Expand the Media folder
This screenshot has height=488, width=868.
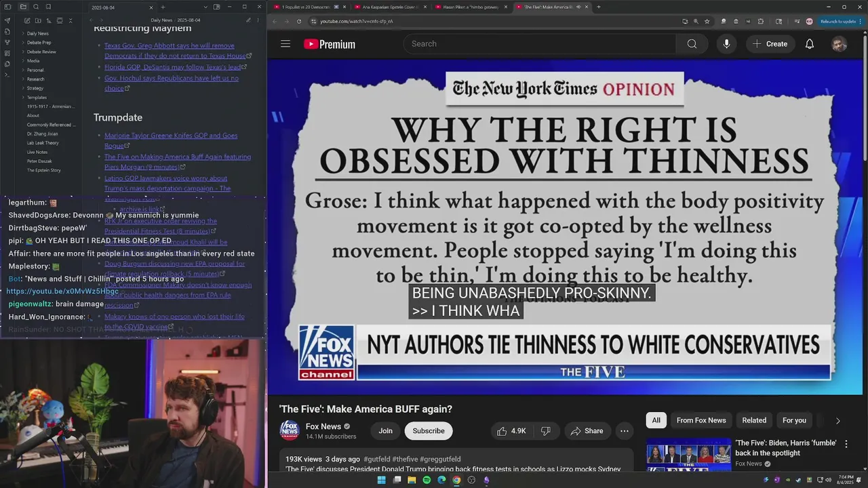pyautogui.click(x=33, y=61)
